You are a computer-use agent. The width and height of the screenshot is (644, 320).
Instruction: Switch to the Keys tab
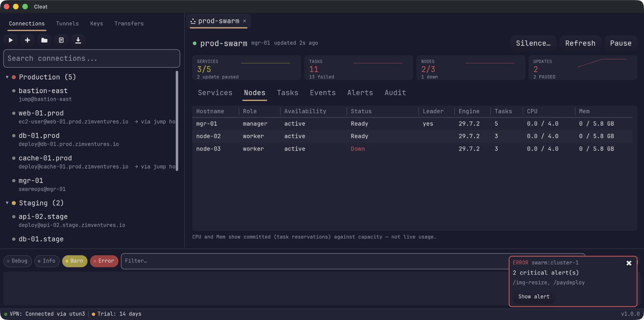click(x=97, y=24)
